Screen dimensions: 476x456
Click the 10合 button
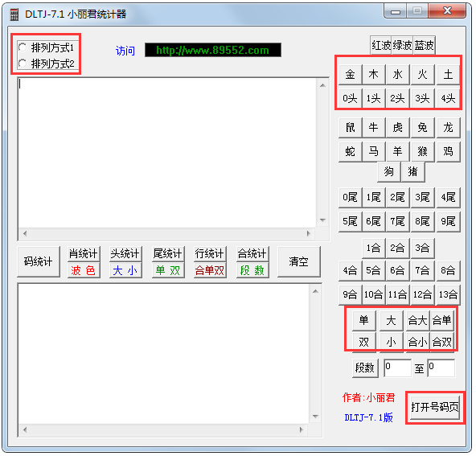tap(374, 294)
